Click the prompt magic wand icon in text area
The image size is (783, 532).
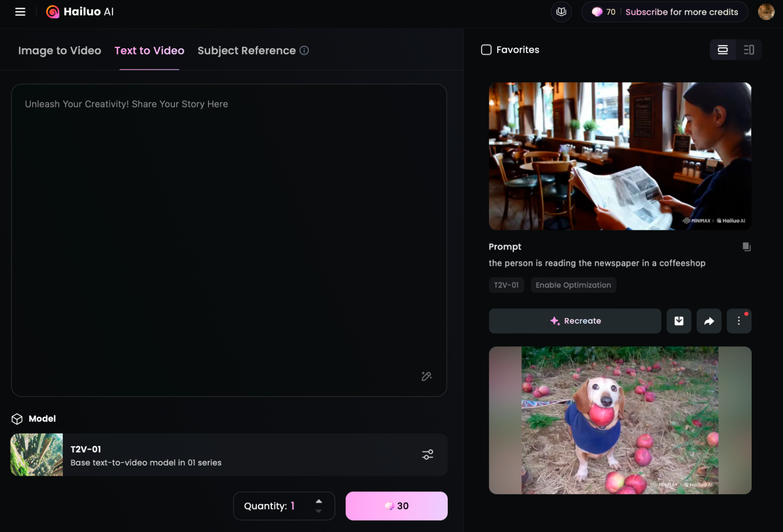point(427,375)
